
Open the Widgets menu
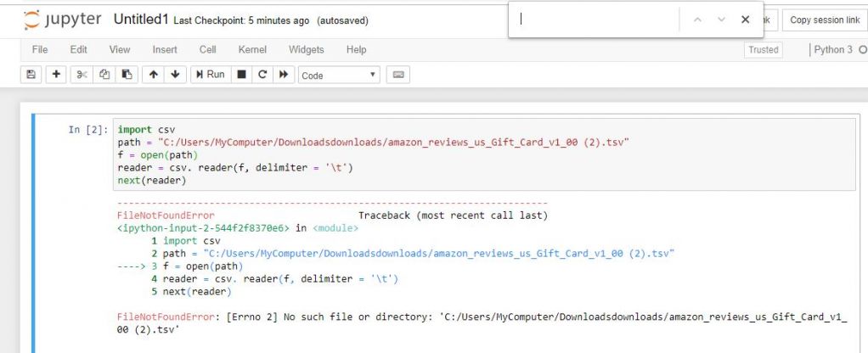(306, 50)
